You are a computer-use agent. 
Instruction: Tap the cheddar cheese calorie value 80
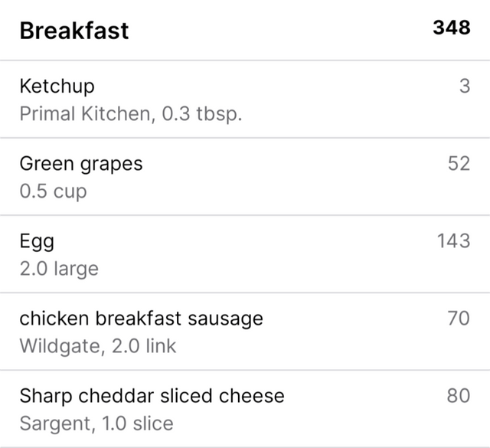click(459, 396)
